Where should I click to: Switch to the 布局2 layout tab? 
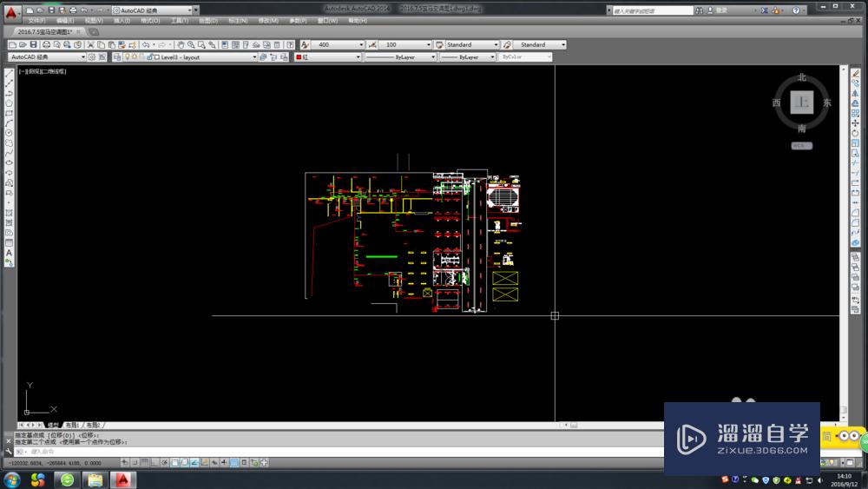tap(93, 426)
